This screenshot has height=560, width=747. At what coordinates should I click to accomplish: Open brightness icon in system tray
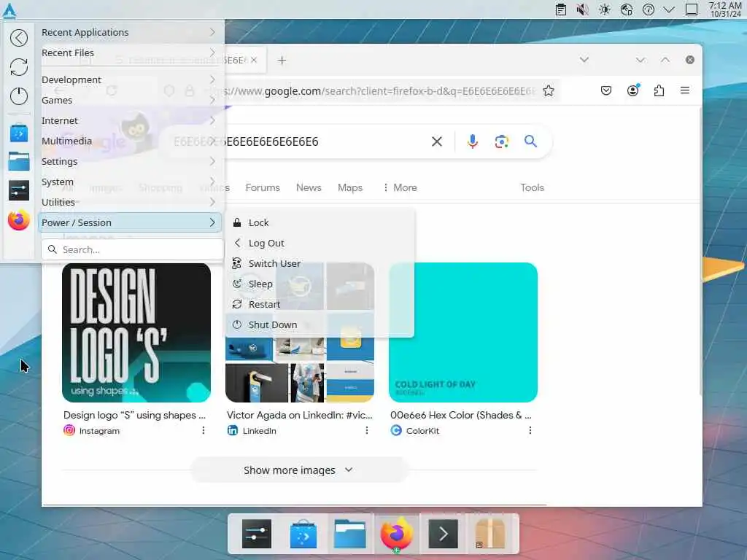[x=605, y=9]
